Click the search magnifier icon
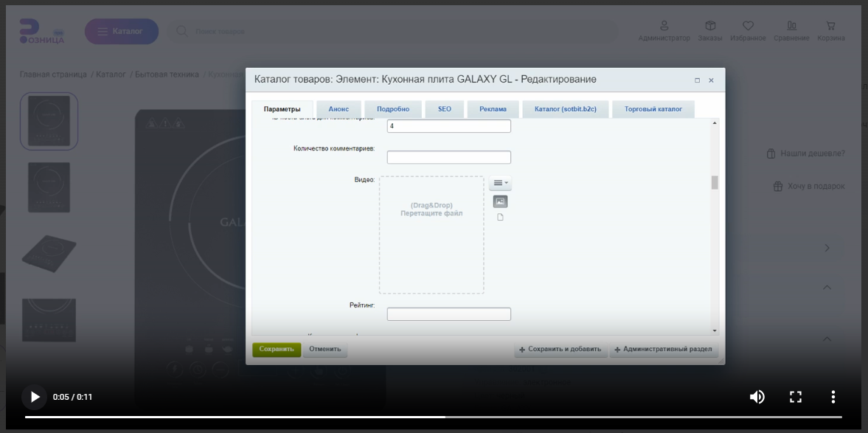868x433 pixels. point(181,31)
